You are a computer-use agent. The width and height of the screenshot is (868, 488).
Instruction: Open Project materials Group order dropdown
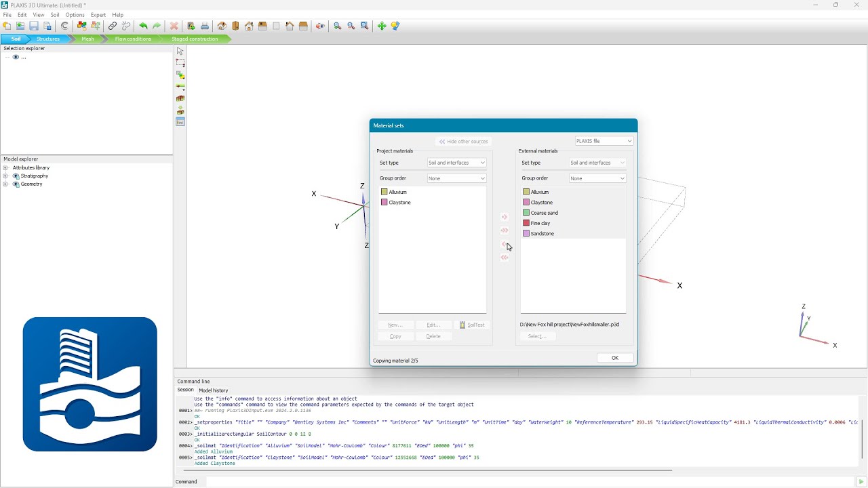457,178
